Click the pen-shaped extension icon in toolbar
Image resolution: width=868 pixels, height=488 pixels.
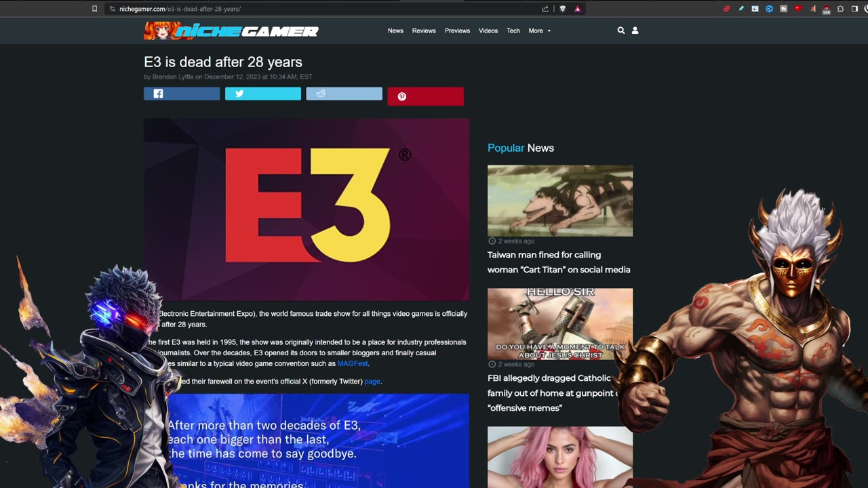point(741,9)
